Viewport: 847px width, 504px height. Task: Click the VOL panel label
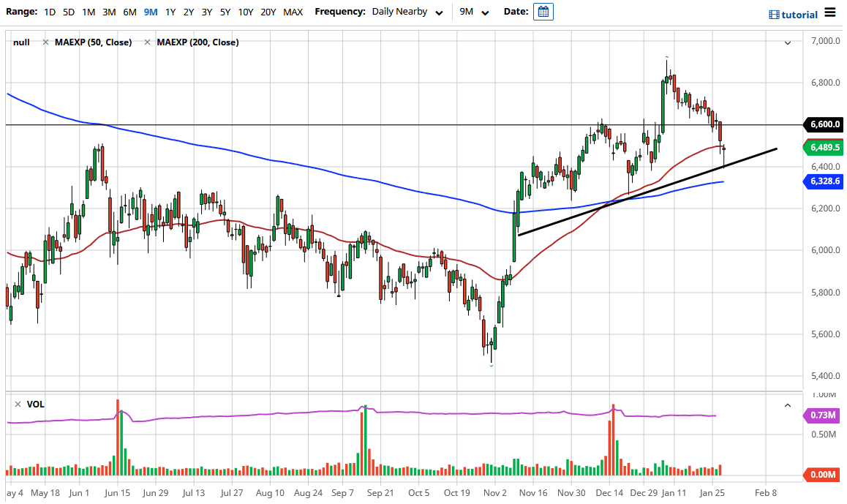tap(36, 404)
